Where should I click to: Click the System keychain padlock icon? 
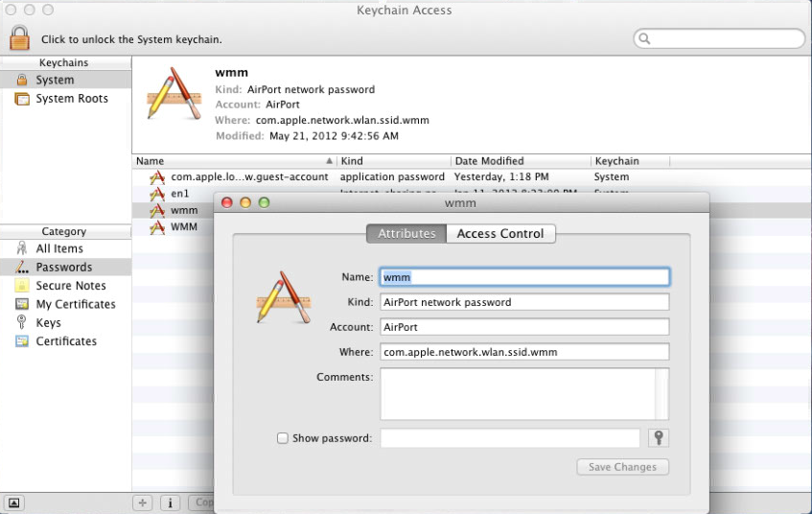[22, 80]
